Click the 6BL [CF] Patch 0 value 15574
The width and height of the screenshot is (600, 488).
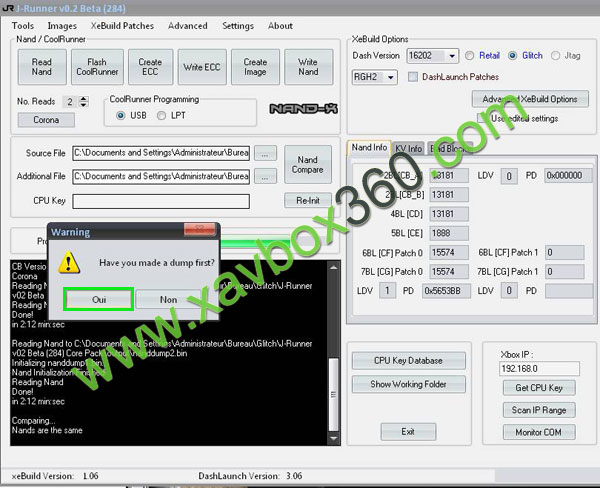pyautogui.click(x=449, y=253)
